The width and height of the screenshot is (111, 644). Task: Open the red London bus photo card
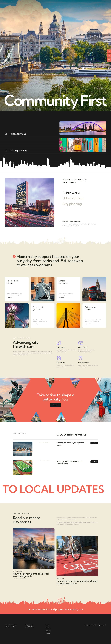click(x=94, y=289)
